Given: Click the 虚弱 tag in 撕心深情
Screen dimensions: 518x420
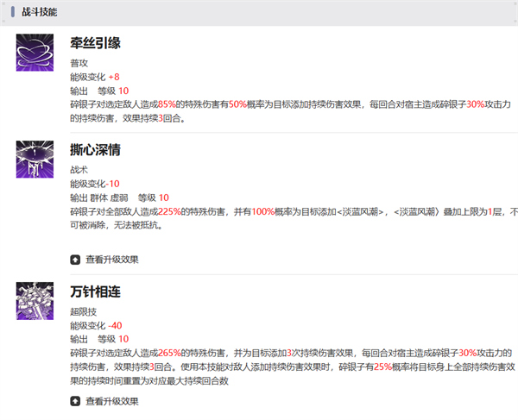Looking at the screenshot, I should [121, 197].
